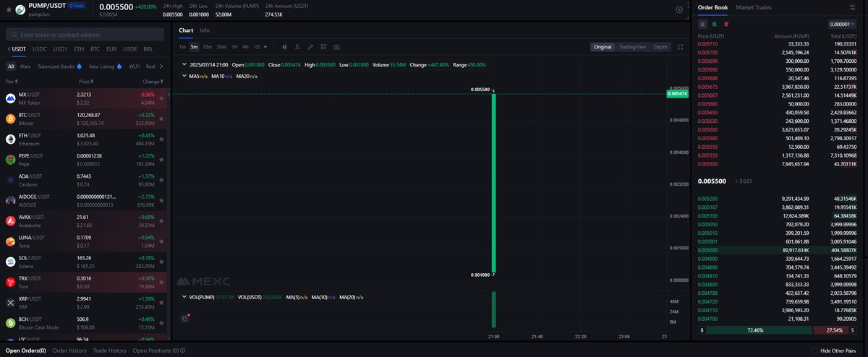Open the pump.fun link under pair name
868x357 pixels.
(39, 14)
